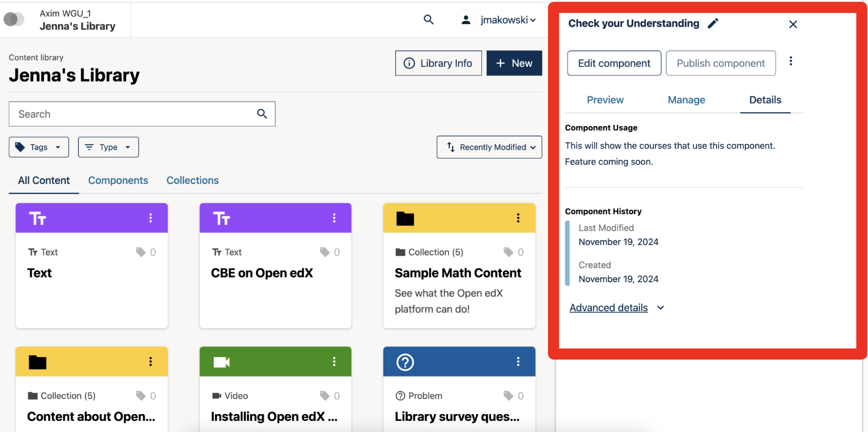
Task: Open the Tags filter dropdown
Action: (39, 147)
